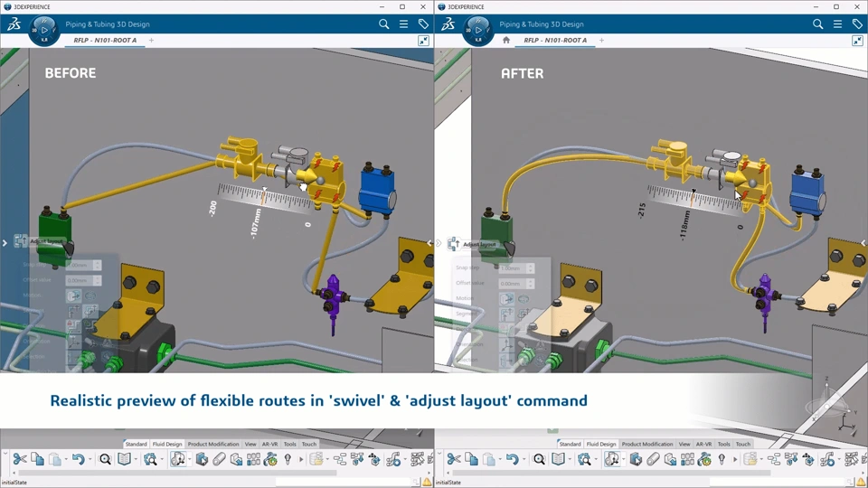Screen dimensions: 868x488
Task: Toggle the first Motion option in the AFTER Adjust layout panel
Action: point(506,299)
